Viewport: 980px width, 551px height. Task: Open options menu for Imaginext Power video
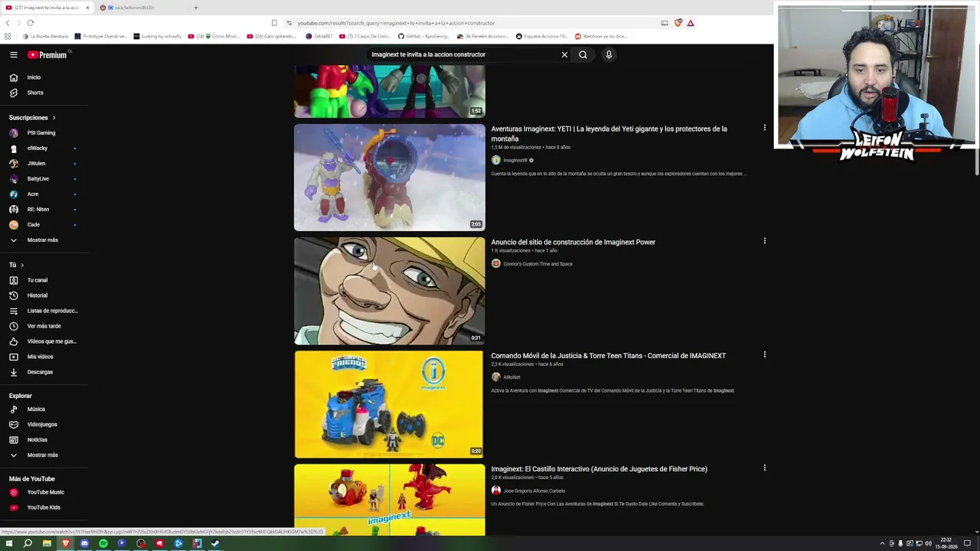764,241
